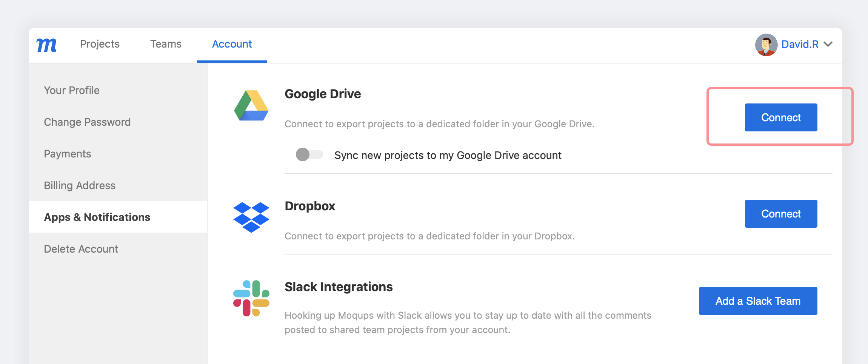Open the Delete Account section
This screenshot has width=868, height=364.
pyautogui.click(x=81, y=248)
